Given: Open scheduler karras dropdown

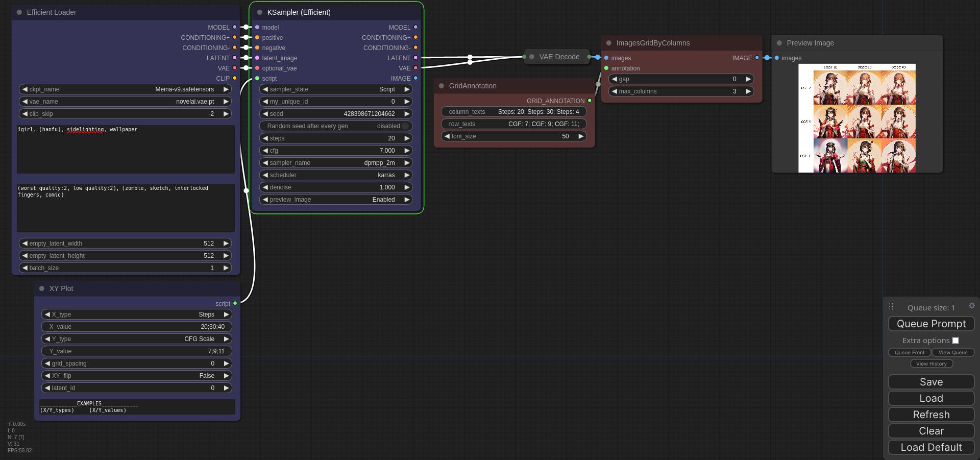Looking at the screenshot, I should click(336, 175).
